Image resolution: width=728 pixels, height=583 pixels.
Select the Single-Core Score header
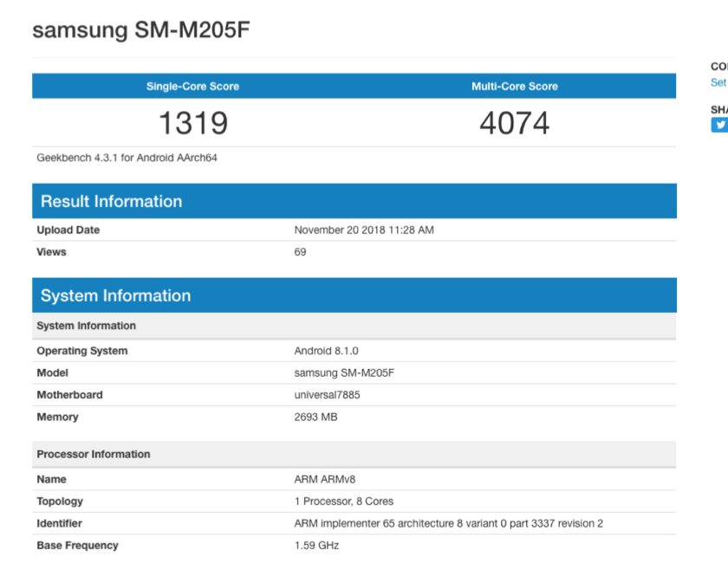[192, 87]
